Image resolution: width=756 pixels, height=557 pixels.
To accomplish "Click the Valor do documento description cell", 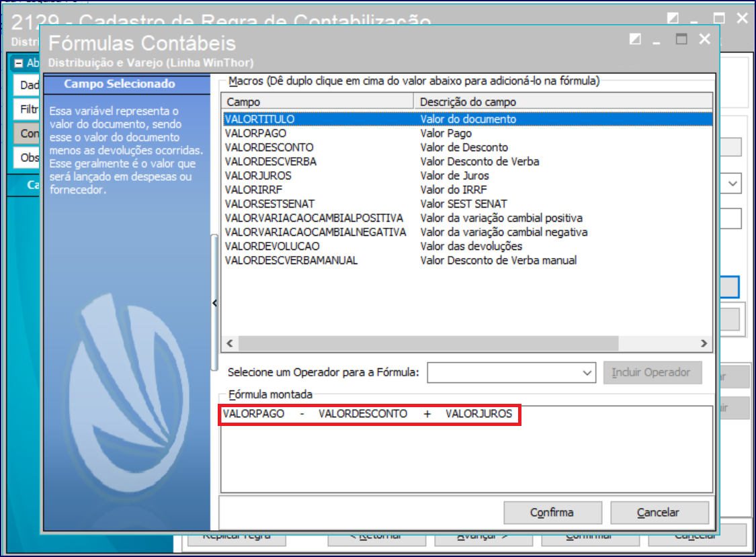I will 468,119.
